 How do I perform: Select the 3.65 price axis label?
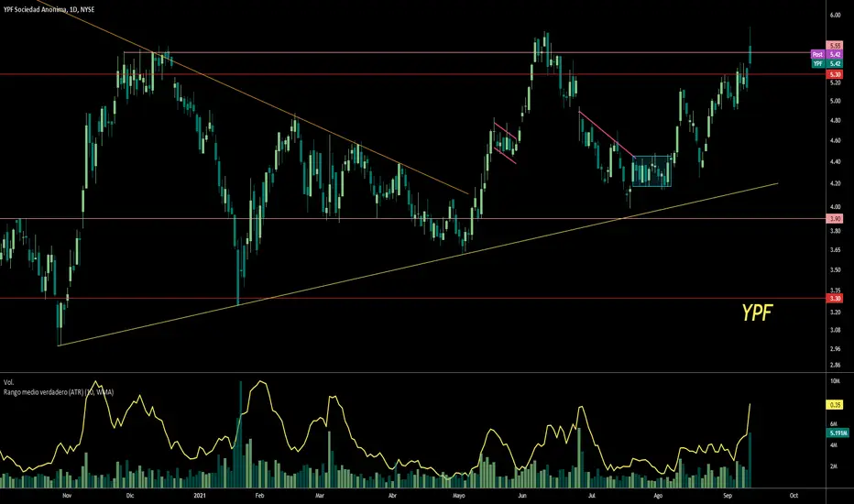click(x=835, y=250)
